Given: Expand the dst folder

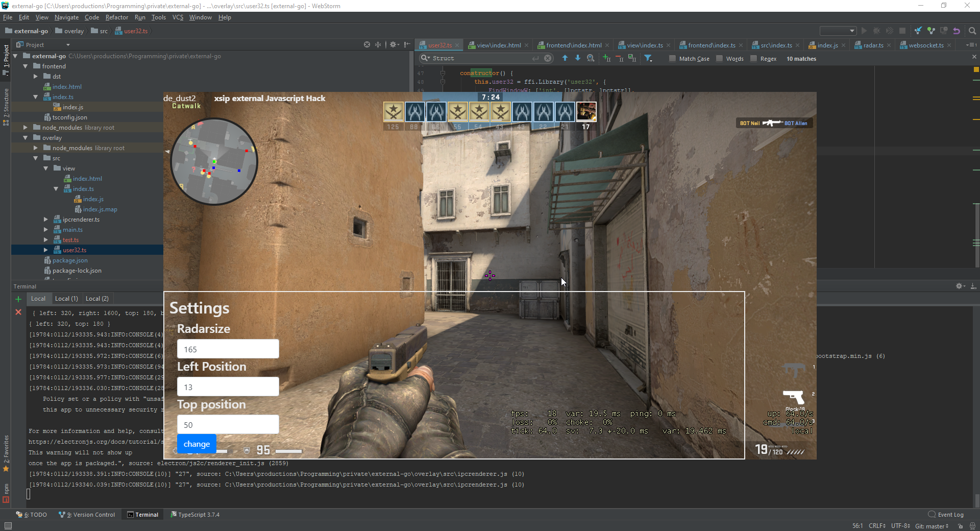Looking at the screenshot, I should pos(35,76).
